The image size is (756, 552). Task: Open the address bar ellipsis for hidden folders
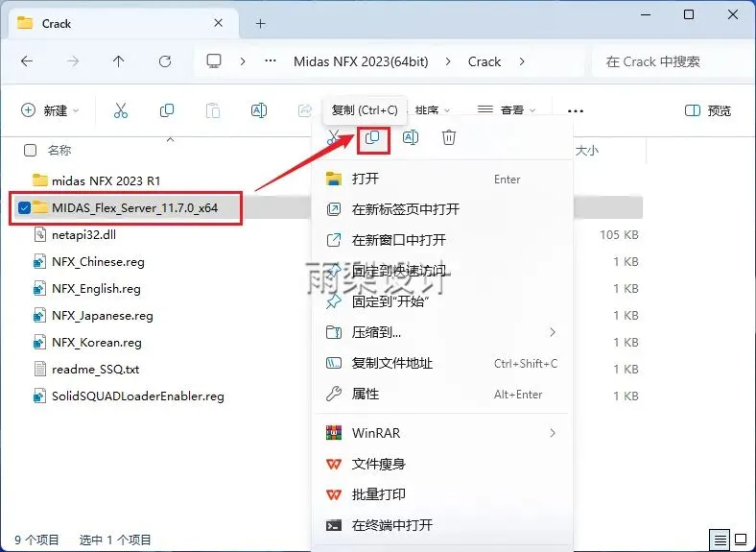point(271,61)
